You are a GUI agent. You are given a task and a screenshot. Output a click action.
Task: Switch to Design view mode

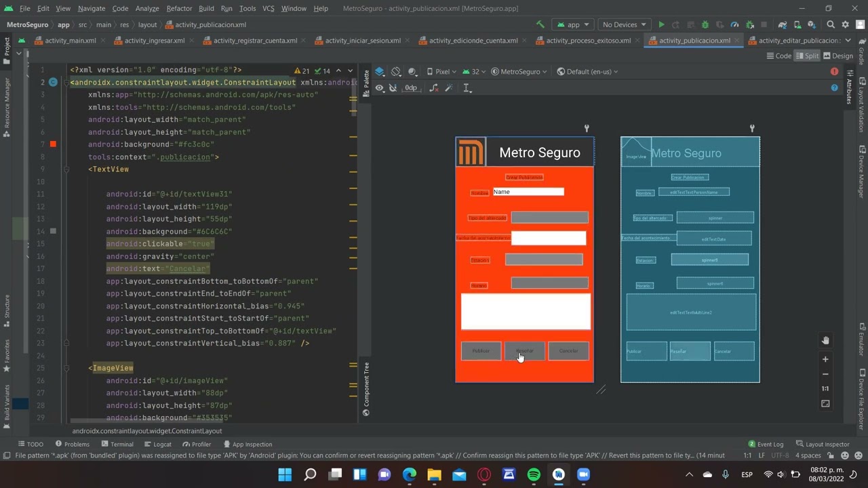pyautogui.click(x=838, y=56)
